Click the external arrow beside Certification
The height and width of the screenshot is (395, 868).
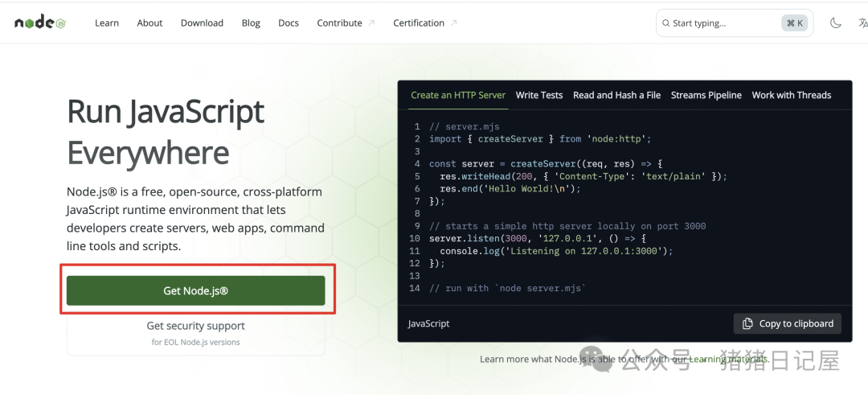(x=454, y=23)
